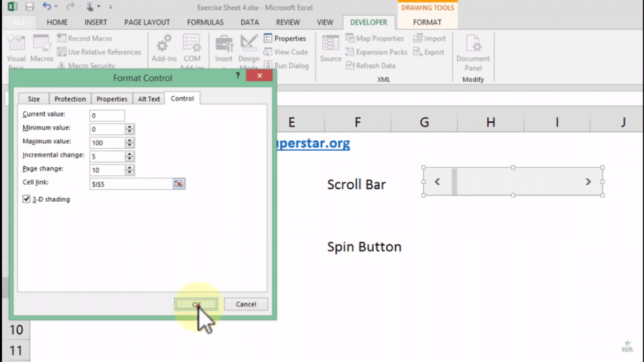Click the Scroll Bar right arrow
The height and width of the screenshot is (362, 644).
coord(588,181)
